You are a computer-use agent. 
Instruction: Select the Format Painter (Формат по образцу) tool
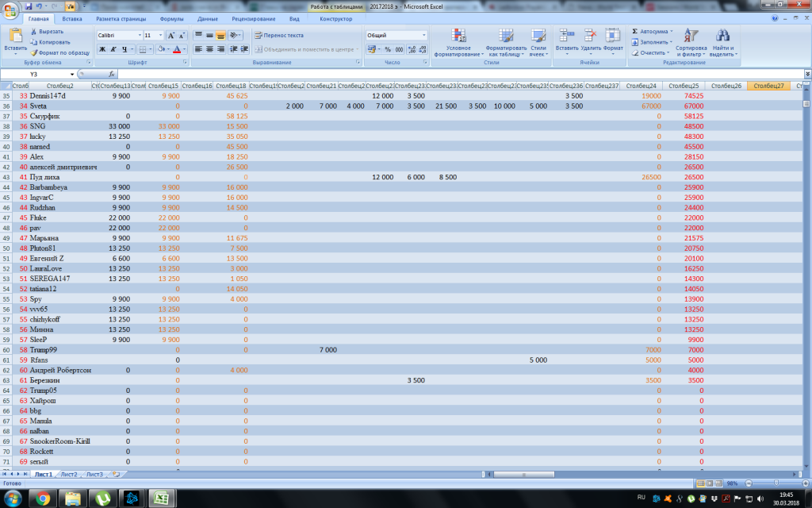34,52
